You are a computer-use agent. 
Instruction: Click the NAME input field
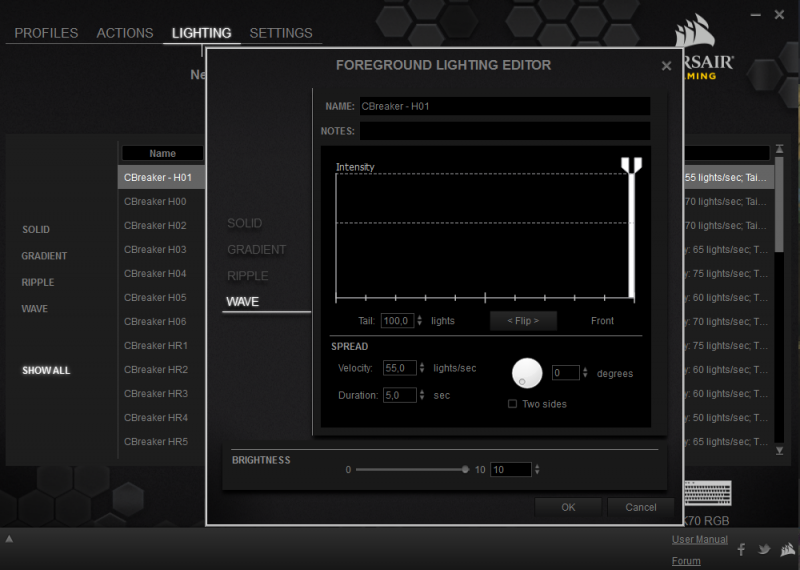(505, 106)
